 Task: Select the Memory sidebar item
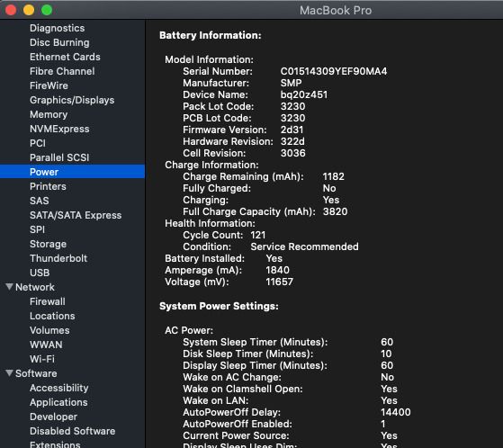[49, 114]
